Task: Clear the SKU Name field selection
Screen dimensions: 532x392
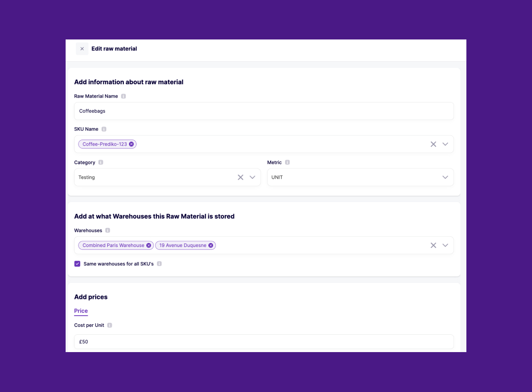Action: click(x=433, y=144)
